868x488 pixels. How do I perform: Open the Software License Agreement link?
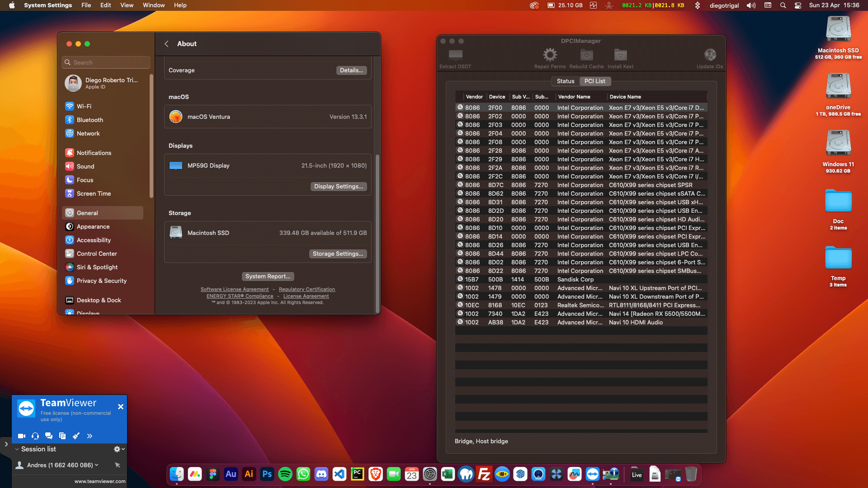coord(235,290)
